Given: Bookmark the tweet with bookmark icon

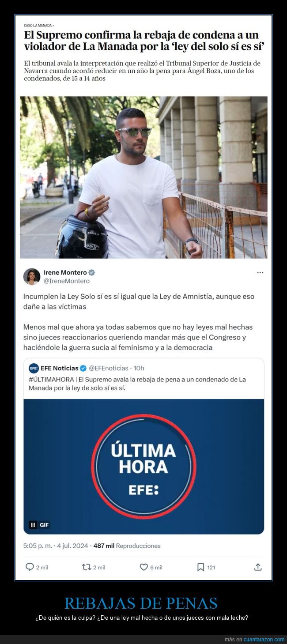Looking at the screenshot, I should tap(200, 567).
